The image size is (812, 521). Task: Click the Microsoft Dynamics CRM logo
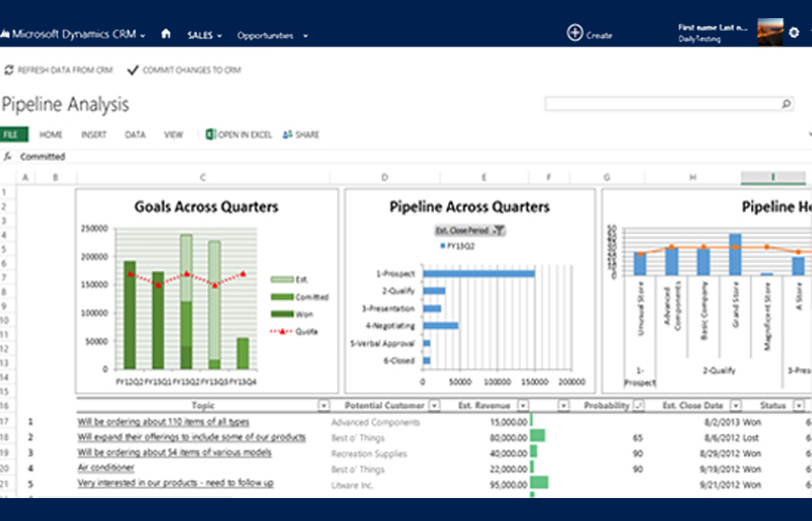tap(68, 34)
